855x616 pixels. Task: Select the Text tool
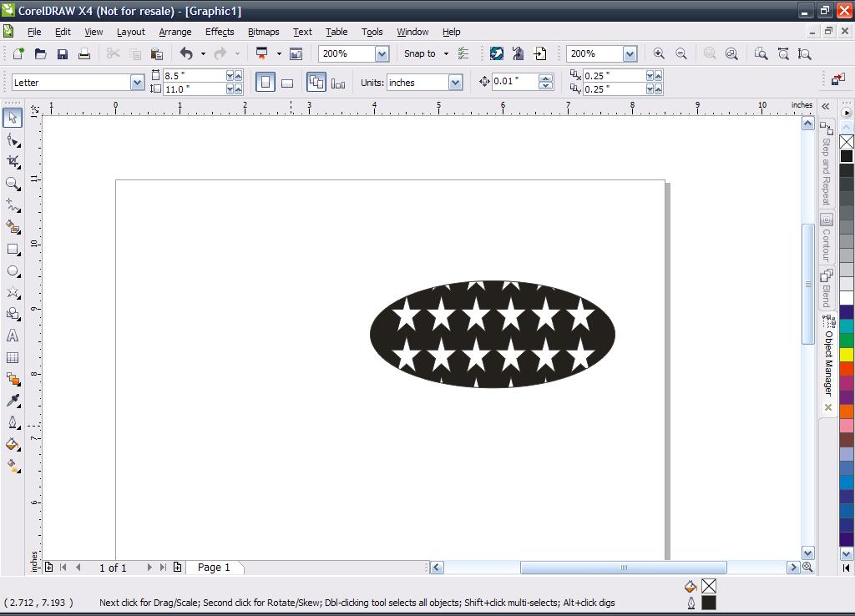[x=13, y=336]
